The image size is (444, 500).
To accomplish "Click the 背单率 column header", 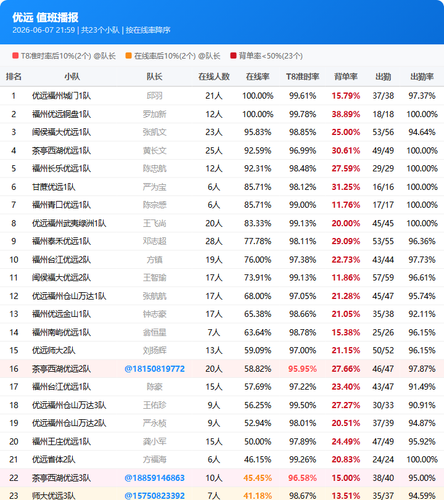I will click(346, 77).
